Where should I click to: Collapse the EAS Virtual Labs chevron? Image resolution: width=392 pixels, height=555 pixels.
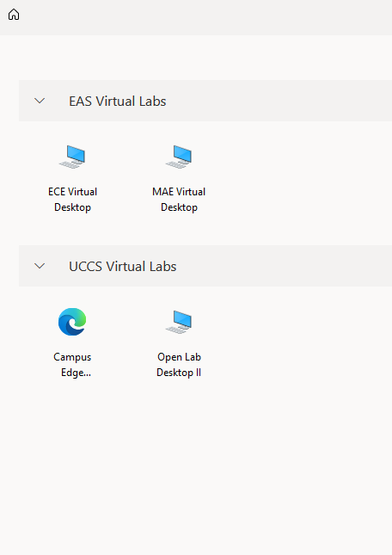(x=40, y=101)
